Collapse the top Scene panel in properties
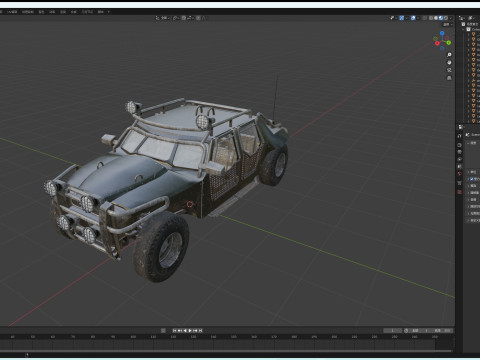Image resolution: width=480 pixels, height=360 pixels. (x=468, y=143)
